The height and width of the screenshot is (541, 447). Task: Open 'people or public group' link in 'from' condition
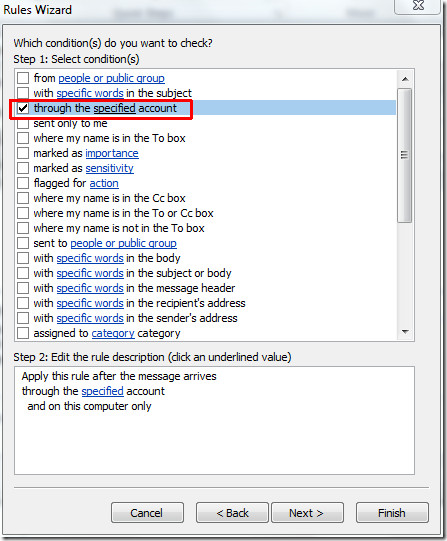pos(111,78)
